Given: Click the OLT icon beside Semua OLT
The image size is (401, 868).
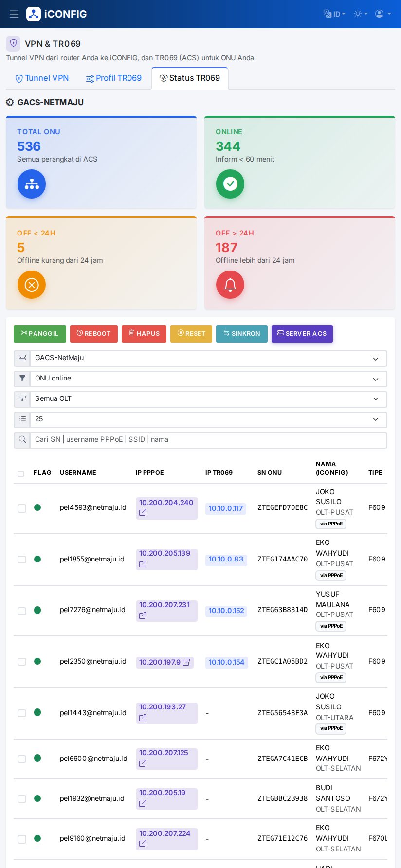Looking at the screenshot, I should tap(22, 399).
